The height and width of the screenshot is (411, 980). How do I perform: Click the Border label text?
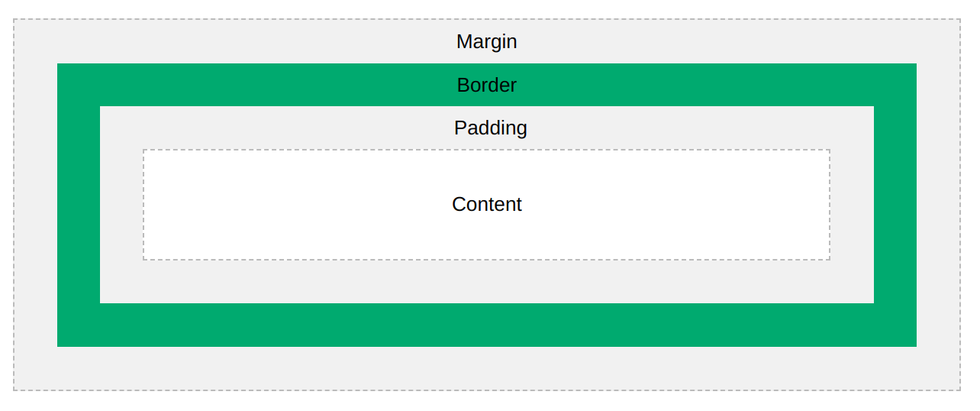click(487, 85)
